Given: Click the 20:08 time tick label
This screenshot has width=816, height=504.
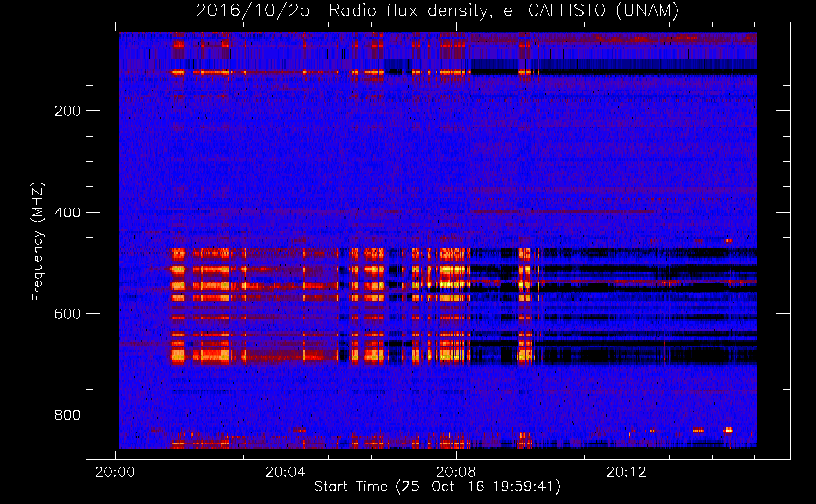Looking at the screenshot, I should pos(456,472).
